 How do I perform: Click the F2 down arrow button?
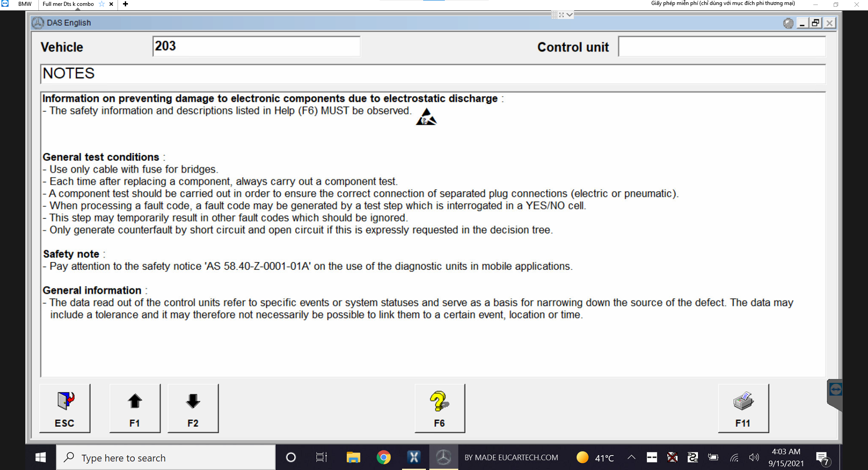[193, 409]
